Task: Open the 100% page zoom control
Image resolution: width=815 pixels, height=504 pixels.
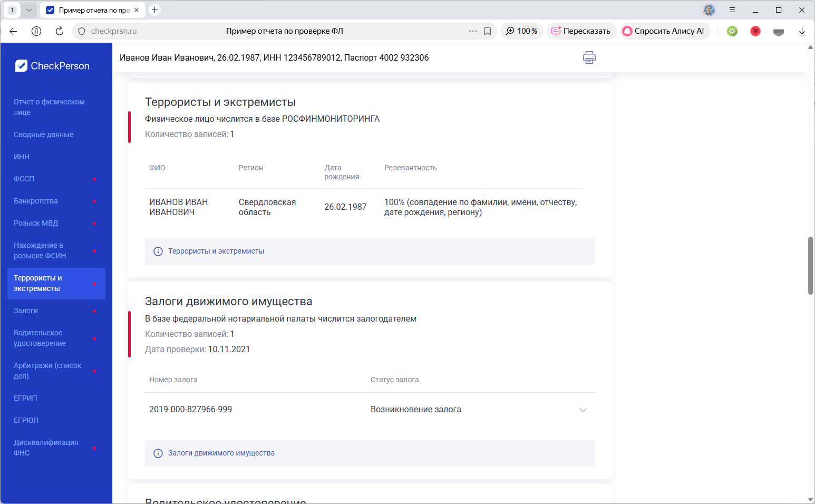Action: coord(521,31)
